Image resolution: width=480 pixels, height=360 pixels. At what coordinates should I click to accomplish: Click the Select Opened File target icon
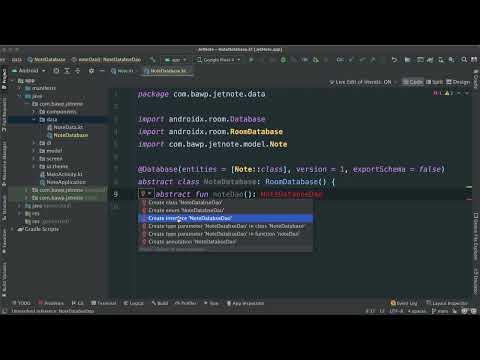click(x=56, y=71)
